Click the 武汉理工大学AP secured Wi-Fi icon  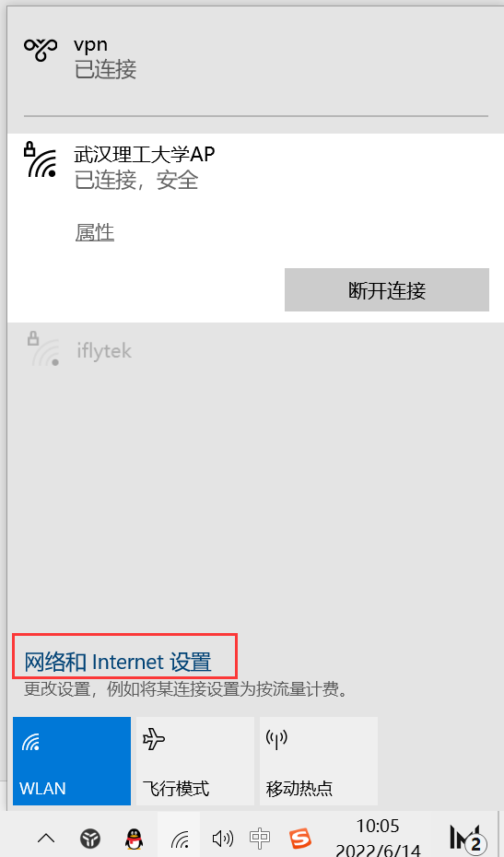tap(41, 159)
